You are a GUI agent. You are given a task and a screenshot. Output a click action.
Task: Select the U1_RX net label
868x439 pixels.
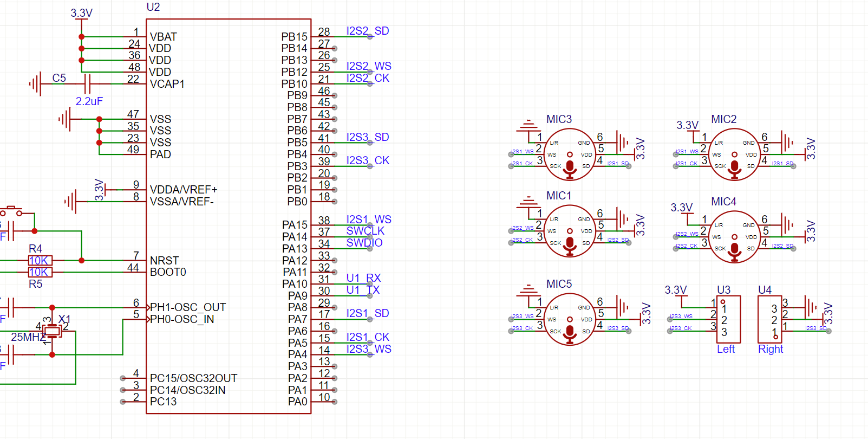[363, 278]
